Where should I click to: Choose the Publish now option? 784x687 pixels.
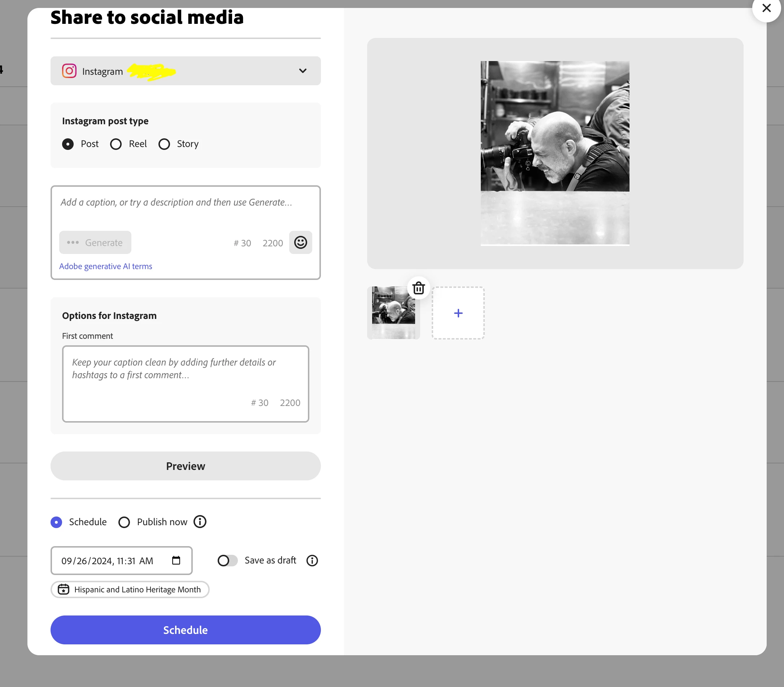124,522
